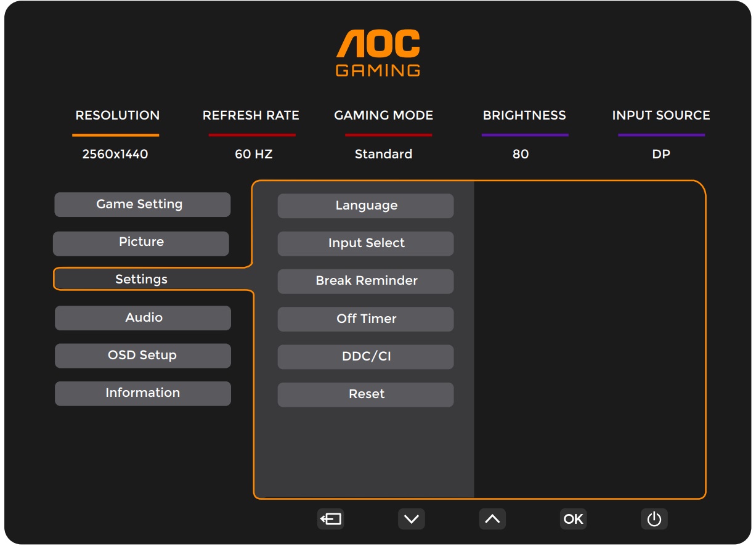The height and width of the screenshot is (546, 756).
Task: Click the Reset option
Action: point(365,394)
